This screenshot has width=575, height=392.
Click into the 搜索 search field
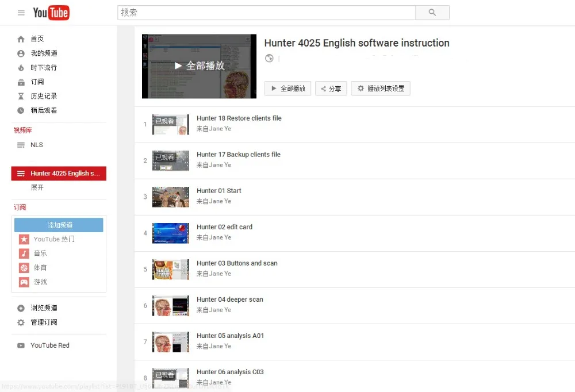point(266,13)
